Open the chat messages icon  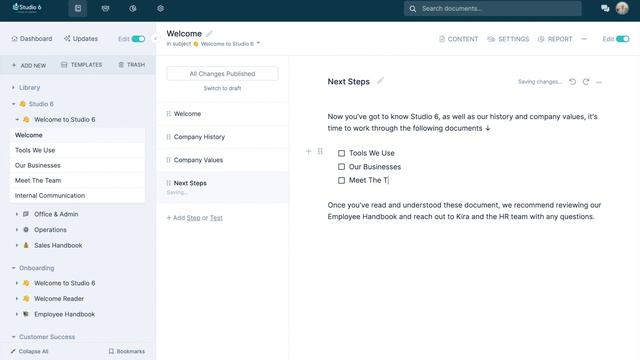[605, 8]
